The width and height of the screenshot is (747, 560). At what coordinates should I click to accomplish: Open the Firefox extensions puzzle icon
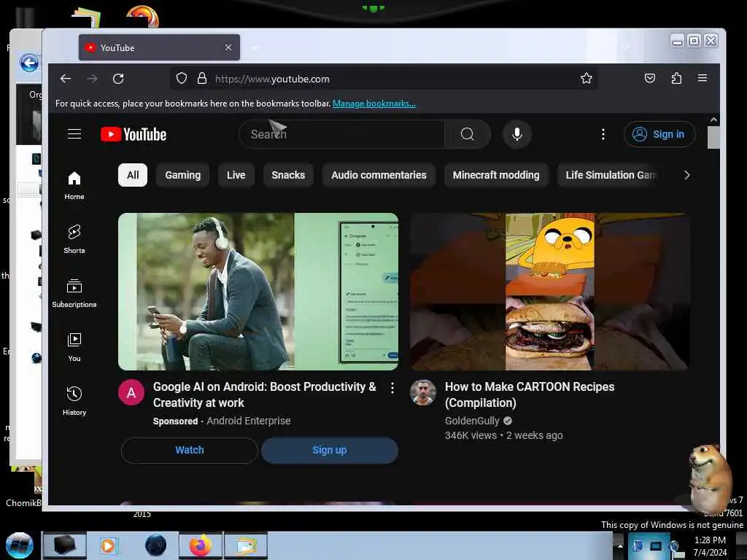(x=676, y=78)
